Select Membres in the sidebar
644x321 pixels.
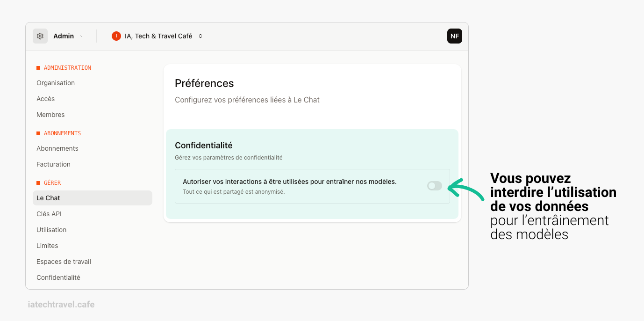pyautogui.click(x=50, y=115)
